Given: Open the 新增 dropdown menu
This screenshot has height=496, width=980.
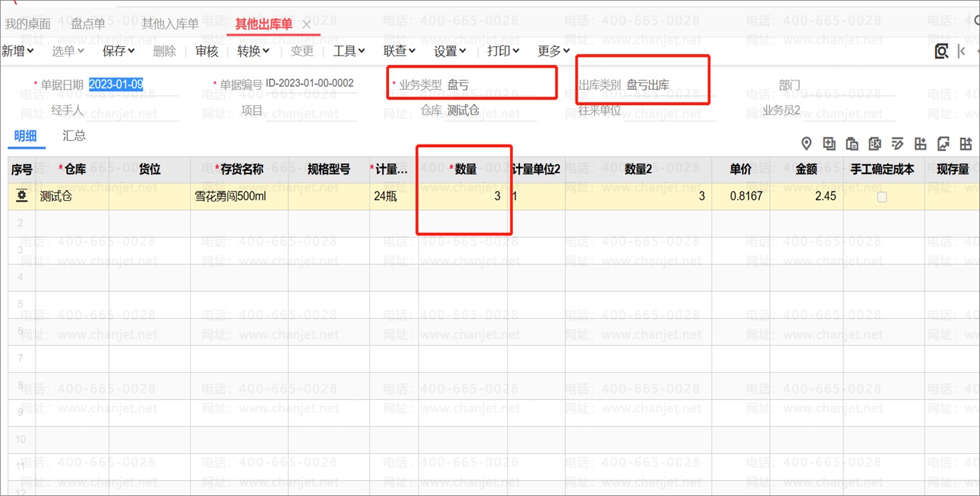Looking at the screenshot, I should click(x=17, y=51).
